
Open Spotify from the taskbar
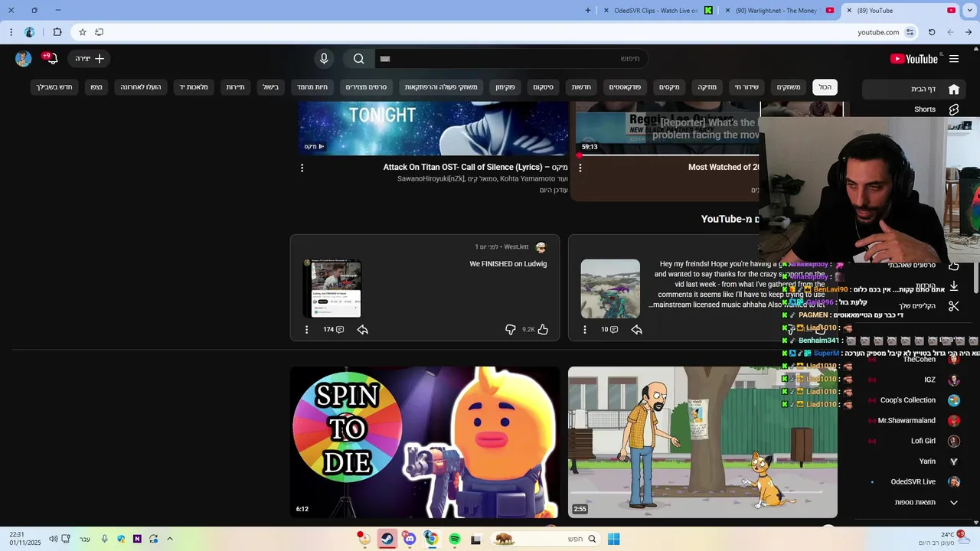point(455,539)
